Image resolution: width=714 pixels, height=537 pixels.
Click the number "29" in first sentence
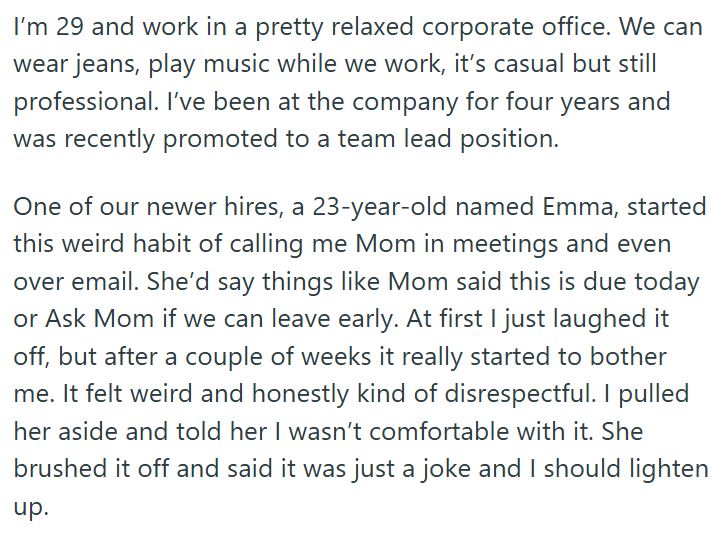point(70,27)
